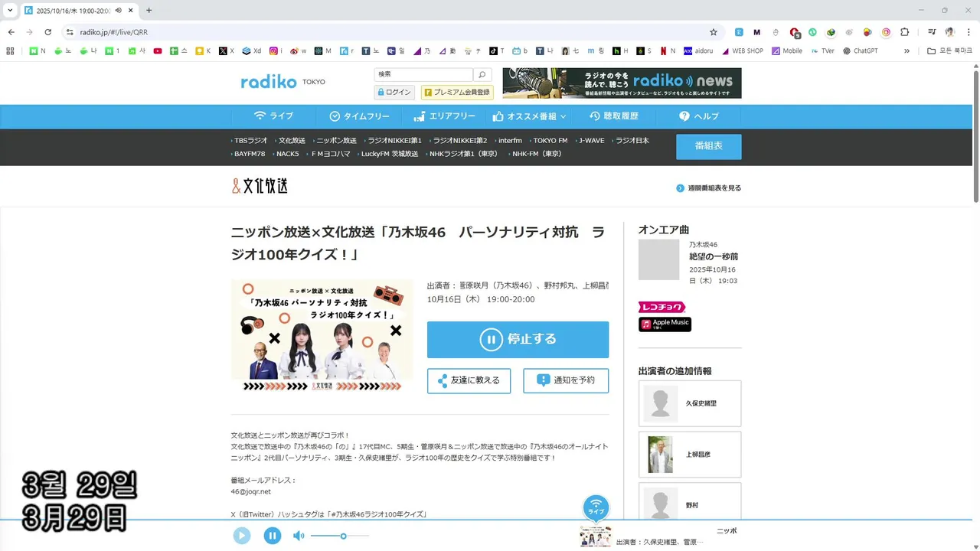Open a new browser tab
Viewport: 980px width, 551px height.
click(149, 10)
